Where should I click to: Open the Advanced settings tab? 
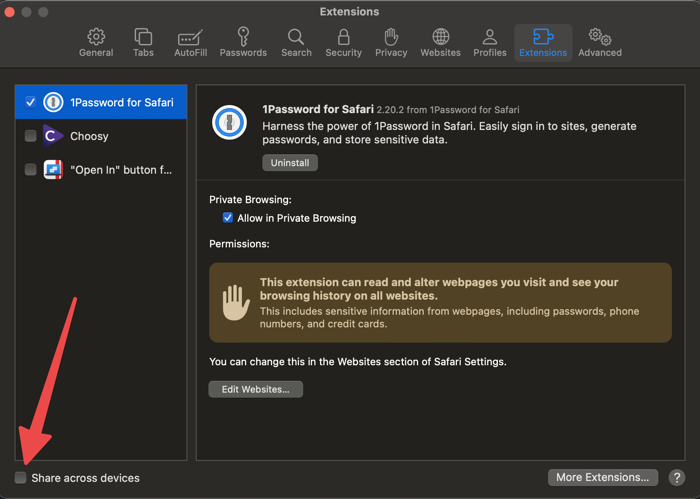(x=600, y=42)
